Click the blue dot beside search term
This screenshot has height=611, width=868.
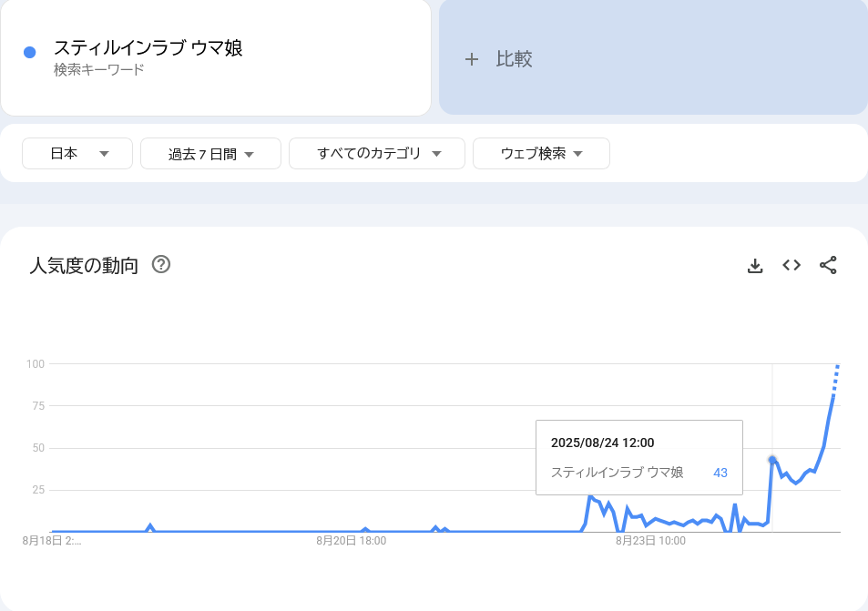coord(29,53)
